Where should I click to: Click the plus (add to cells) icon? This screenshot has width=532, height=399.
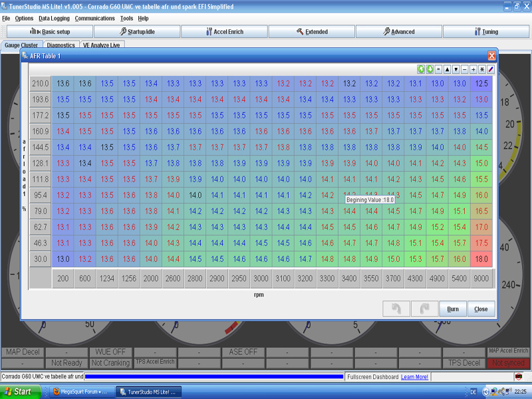coord(473,69)
